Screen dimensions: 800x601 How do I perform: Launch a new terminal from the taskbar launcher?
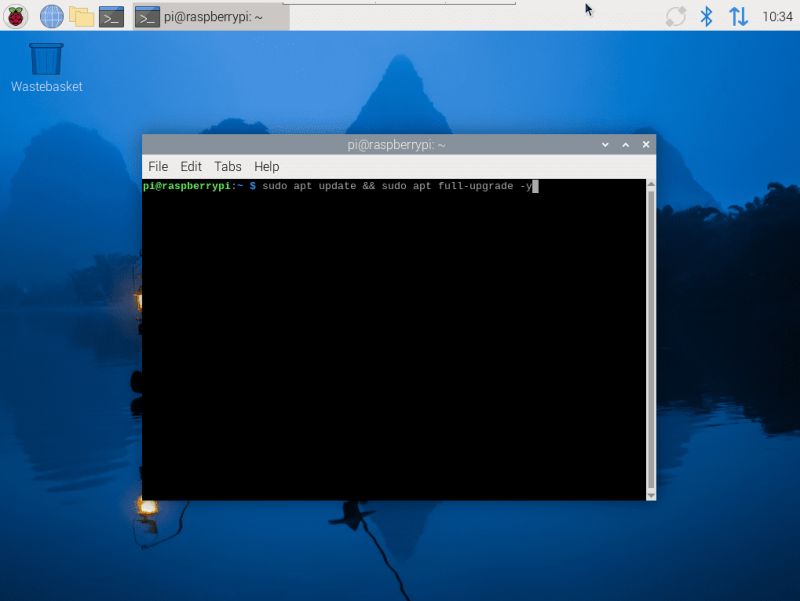[113, 15]
